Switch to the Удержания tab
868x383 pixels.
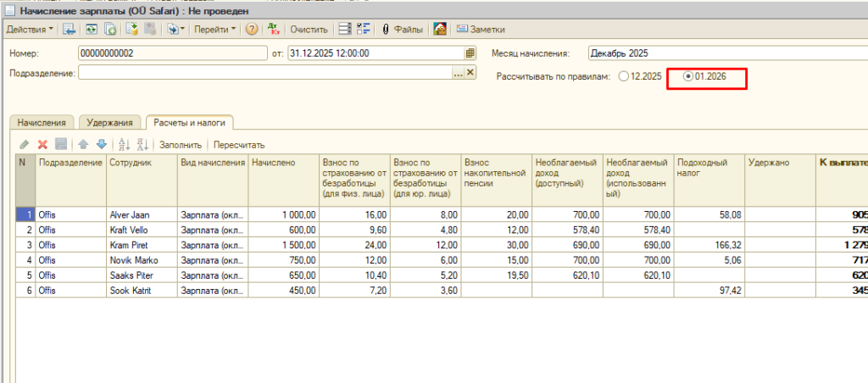[110, 123]
